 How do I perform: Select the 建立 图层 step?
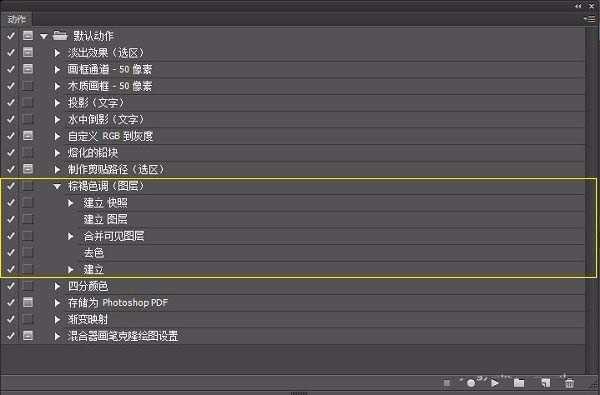(106, 219)
